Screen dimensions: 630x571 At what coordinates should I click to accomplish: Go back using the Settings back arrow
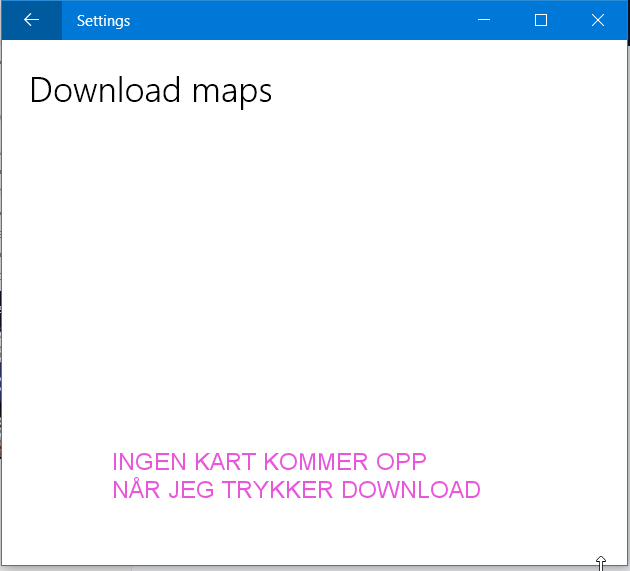(31, 20)
